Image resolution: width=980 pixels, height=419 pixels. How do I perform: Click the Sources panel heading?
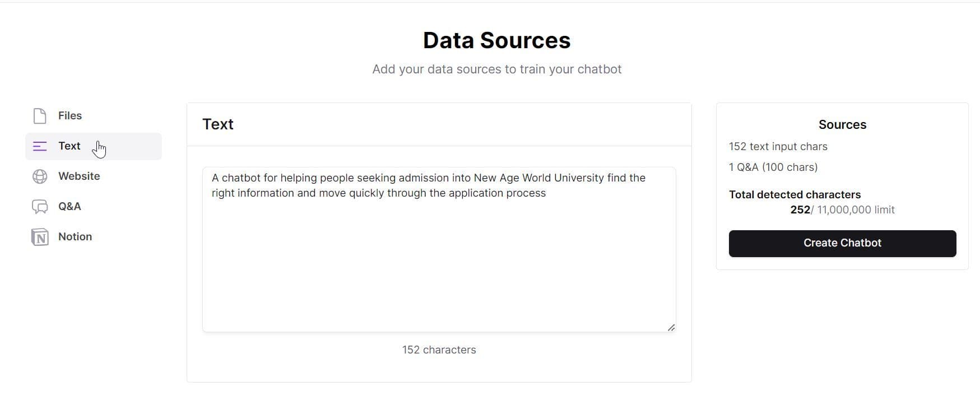pyautogui.click(x=842, y=124)
